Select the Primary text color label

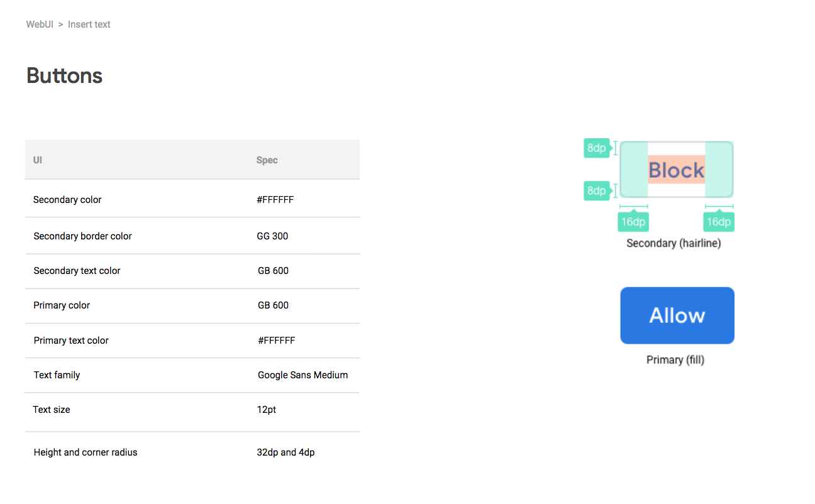tap(71, 341)
